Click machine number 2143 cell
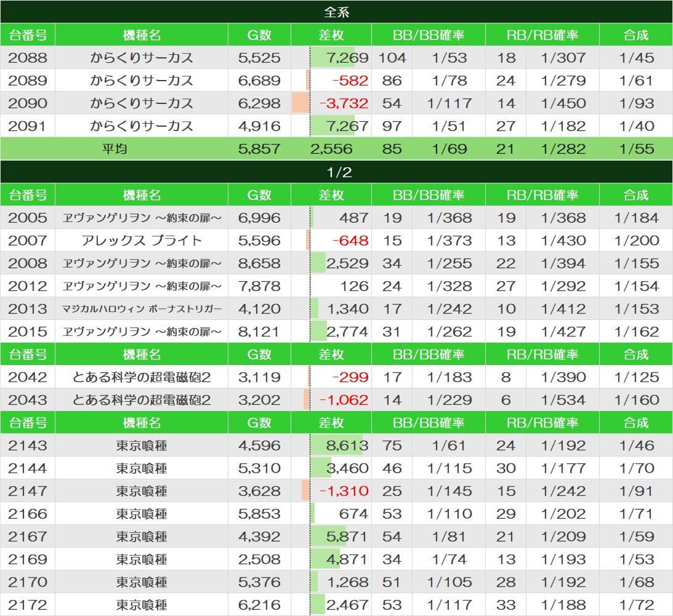The width and height of the screenshot is (673, 616). (28, 445)
